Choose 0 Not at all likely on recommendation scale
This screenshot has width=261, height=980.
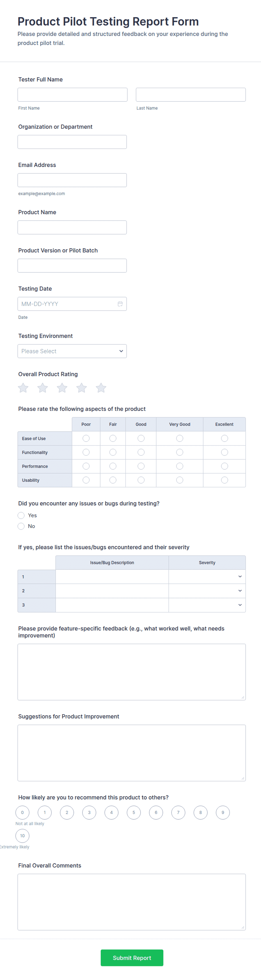pyautogui.click(x=22, y=813)
